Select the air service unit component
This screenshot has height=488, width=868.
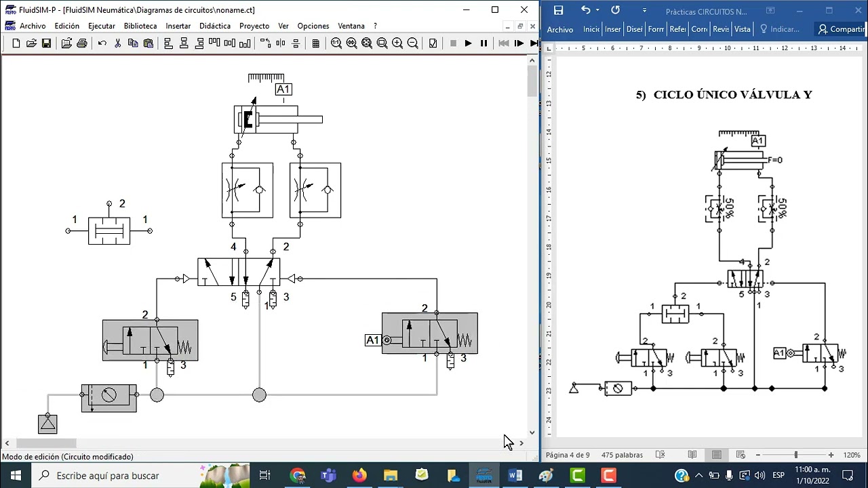108,398
